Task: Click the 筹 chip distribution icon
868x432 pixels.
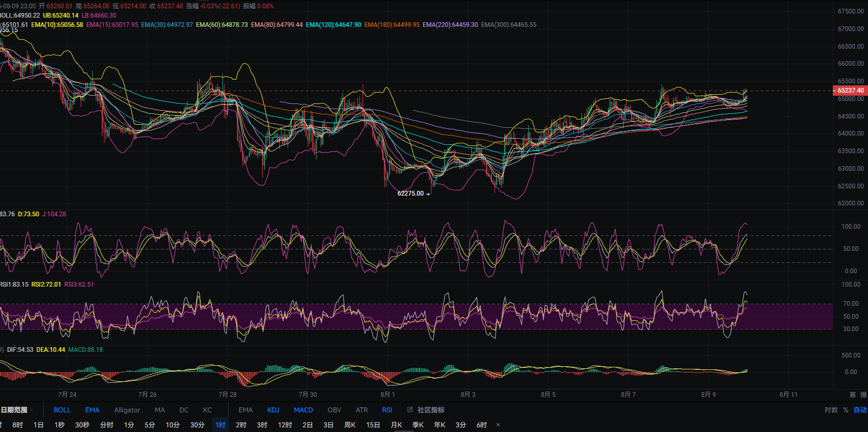Action: 852,395
